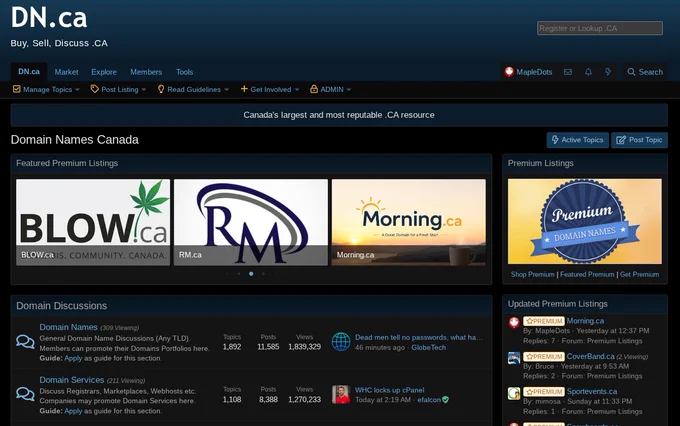This screenshot has height=426, width=680.
Task: Open the Tools tab
Action: [x=184, y=72]
